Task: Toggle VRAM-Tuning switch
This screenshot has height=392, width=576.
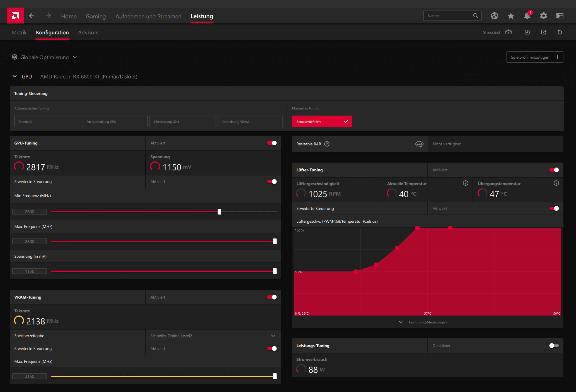Action: [x=272, y=297]
